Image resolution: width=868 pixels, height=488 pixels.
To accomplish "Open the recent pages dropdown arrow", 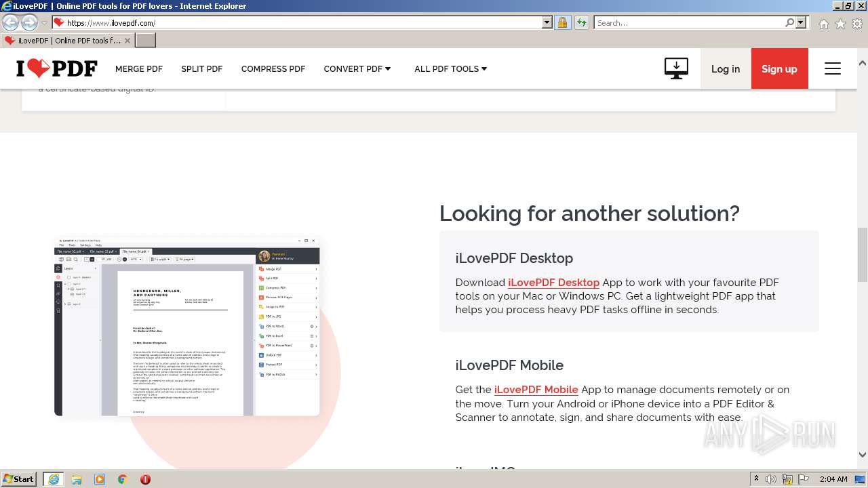I will [x=44, y=23].
